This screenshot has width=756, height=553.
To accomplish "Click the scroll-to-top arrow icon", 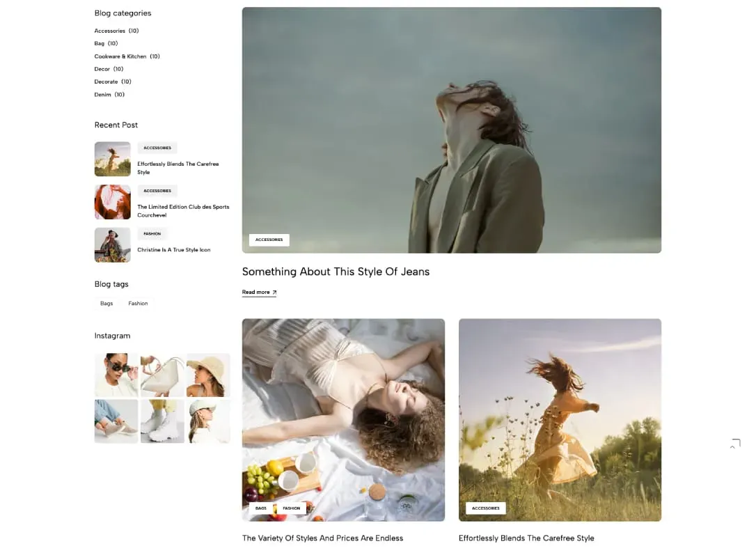I will [x=734, y=444].
